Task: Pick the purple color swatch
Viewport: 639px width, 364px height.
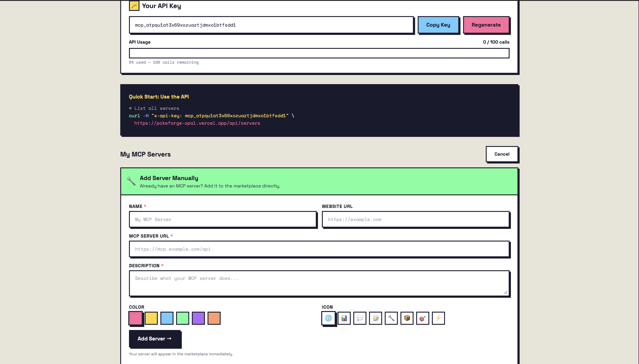Action: point(198,318)
